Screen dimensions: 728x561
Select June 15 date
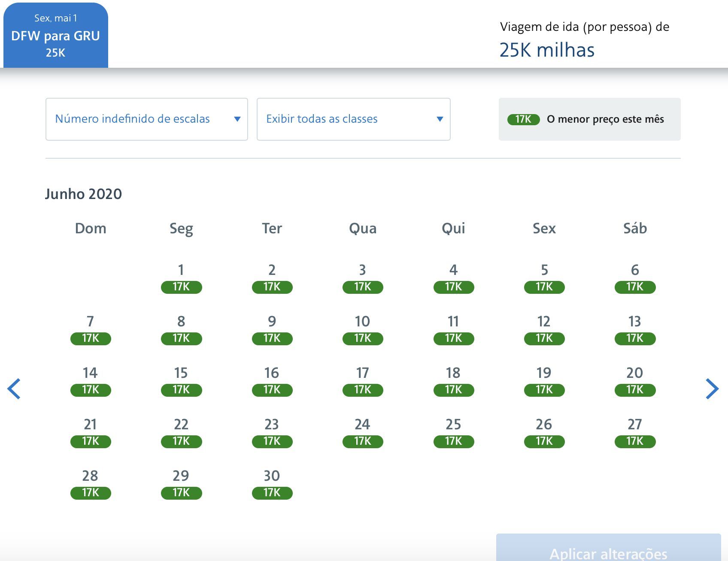click(x=181, y=381)
